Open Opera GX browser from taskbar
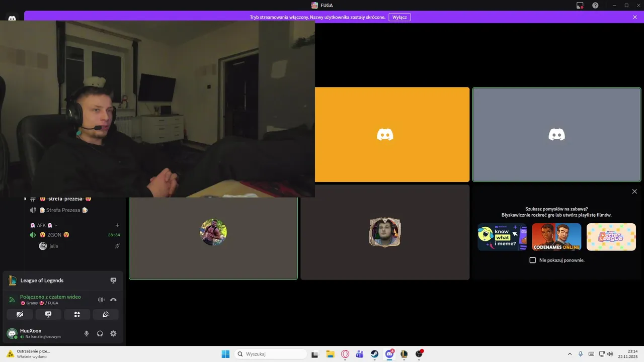The image size is (644, 362). click(x=345, y=354)
